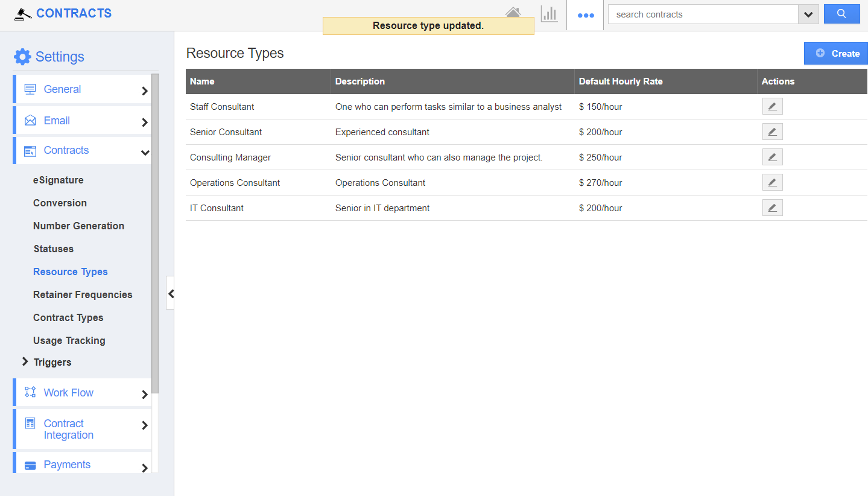Screen dimensions: 868x496
Task: Open edit for Operations Consultant
Action: click(x=772, y=183)
